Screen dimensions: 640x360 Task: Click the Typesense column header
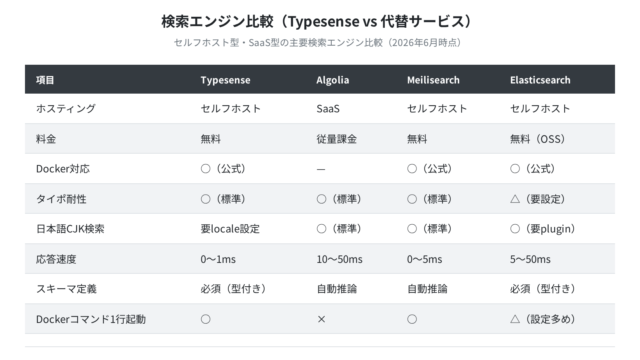(x=225, y=80)
